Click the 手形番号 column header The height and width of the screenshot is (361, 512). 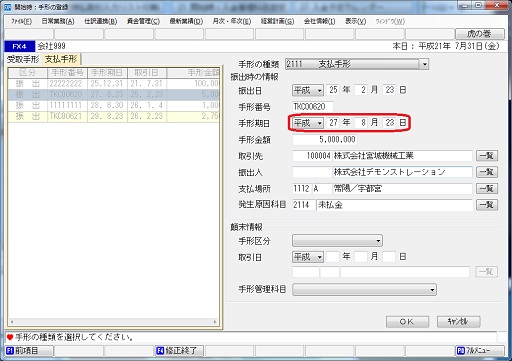click(67, 73)
